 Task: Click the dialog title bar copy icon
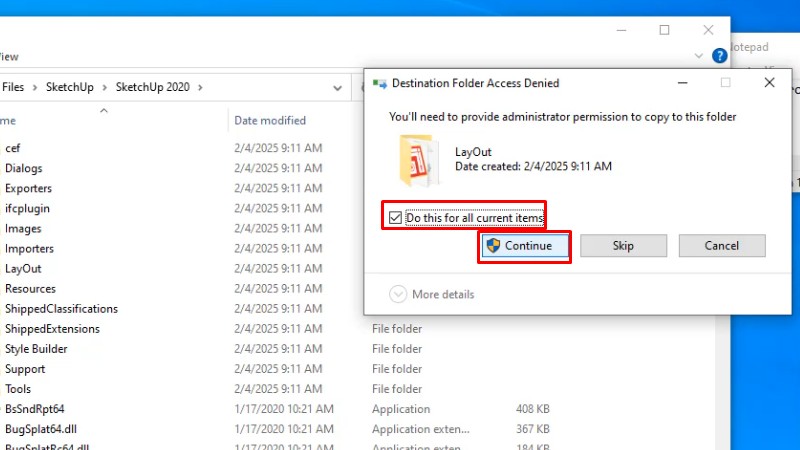tap(379, 83)
